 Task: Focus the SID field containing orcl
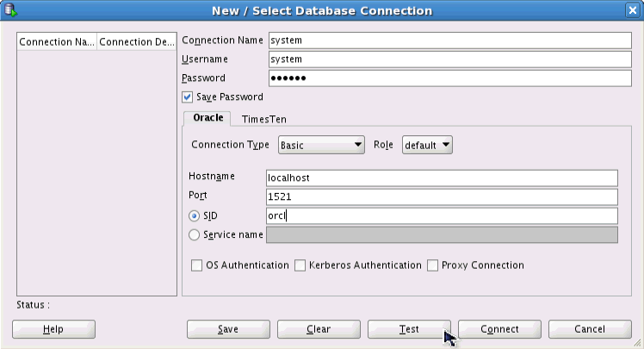click(x=442, y=215)
